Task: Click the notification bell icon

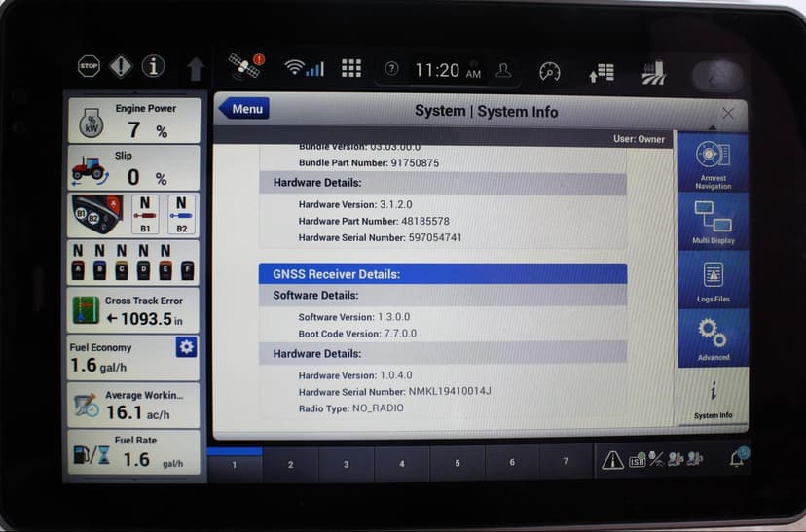Action: pyautogui.click(x=738, y=459)
